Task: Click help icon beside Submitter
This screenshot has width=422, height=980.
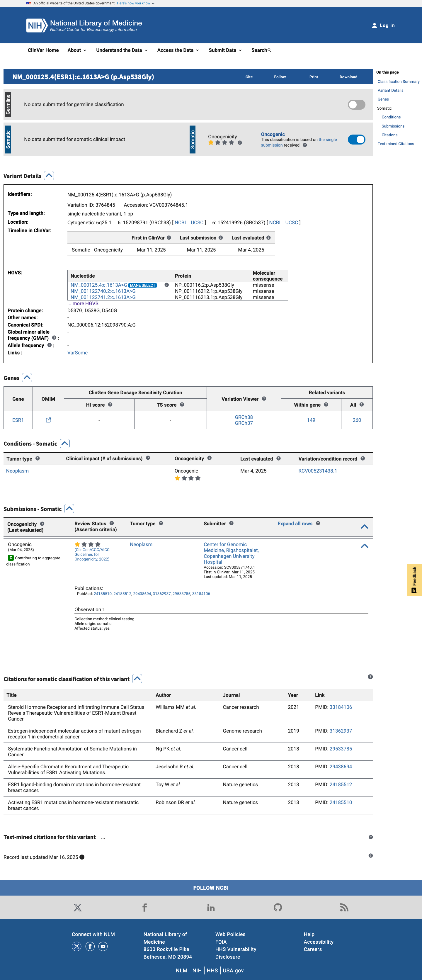Action: pyautogui.click(x=231, y=524)
